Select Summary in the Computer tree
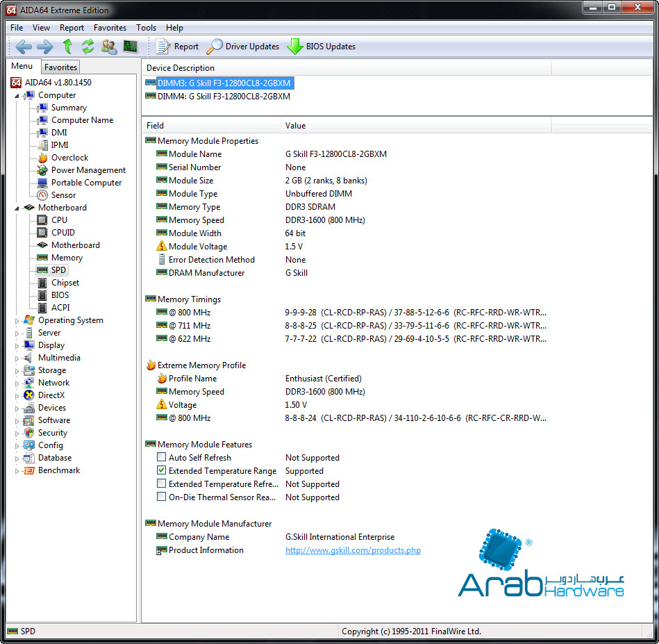659x644 pixels. pos(69,108)
